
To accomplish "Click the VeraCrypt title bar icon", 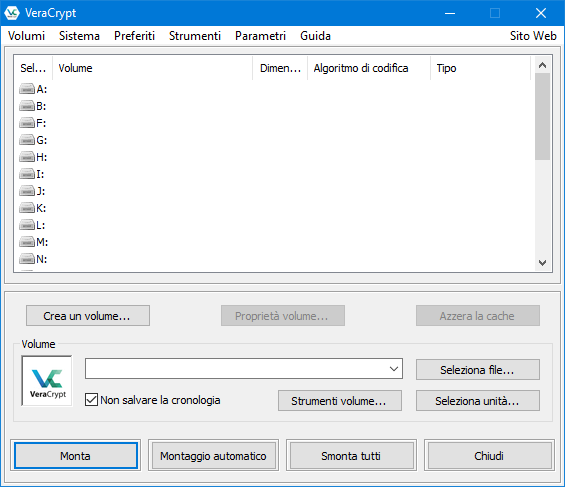I will [12, 13].
